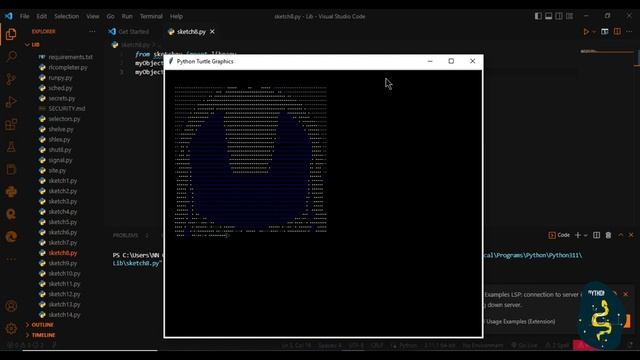Viewport: 640px width, 360px height.
Task: Kill terminal trash icon
Action: (608, 235)
